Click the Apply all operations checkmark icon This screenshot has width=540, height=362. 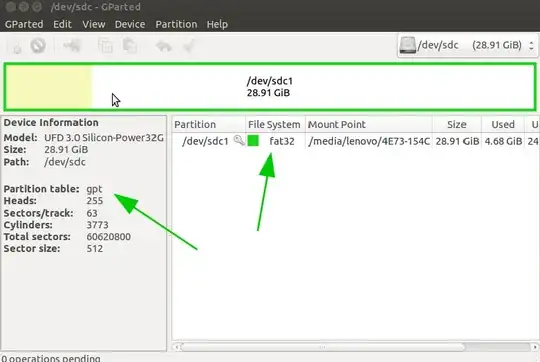[189, 46]
